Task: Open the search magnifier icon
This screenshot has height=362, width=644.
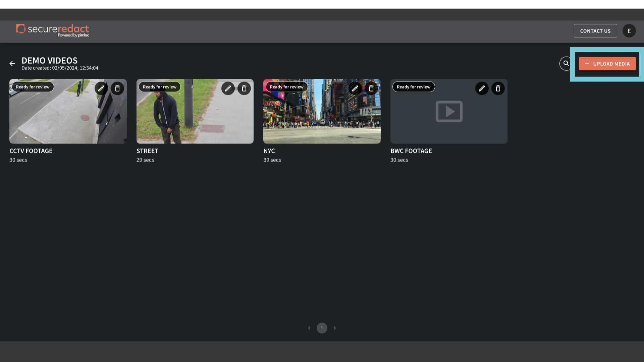Action: point(566,63)
